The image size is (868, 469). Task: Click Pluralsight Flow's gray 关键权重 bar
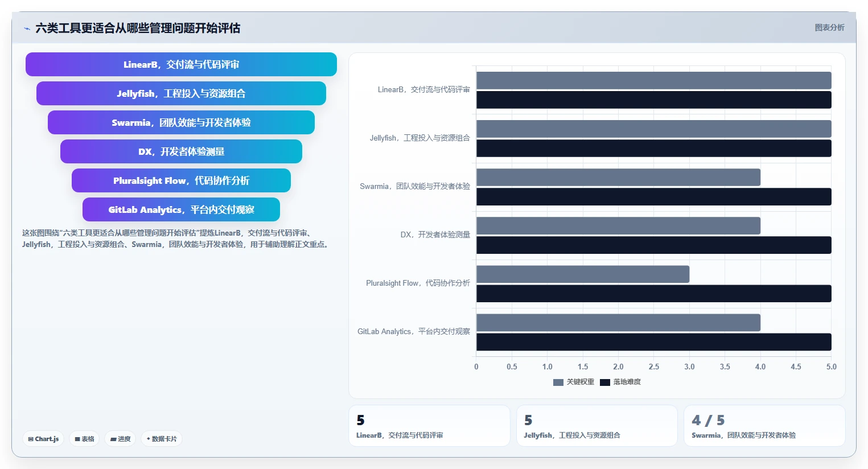click(x=583, y=274)
